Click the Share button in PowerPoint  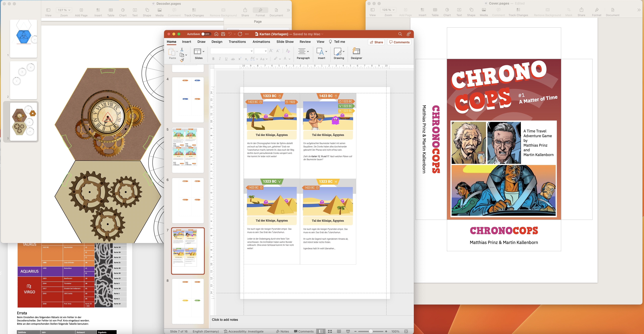click(376, 42)
